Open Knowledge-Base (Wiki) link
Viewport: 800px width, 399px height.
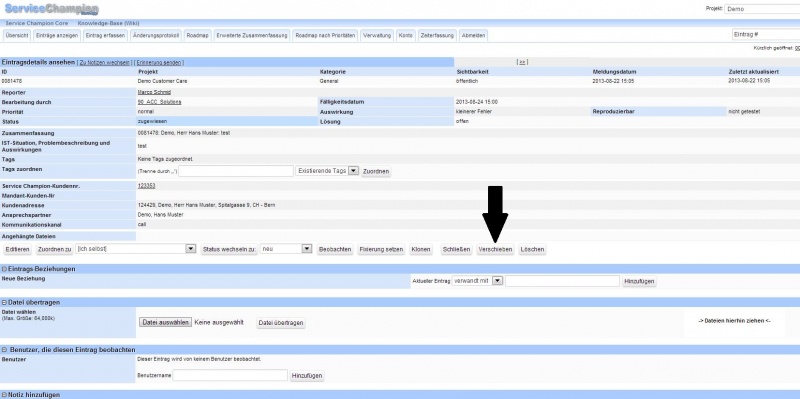click(x=108, y=23)
